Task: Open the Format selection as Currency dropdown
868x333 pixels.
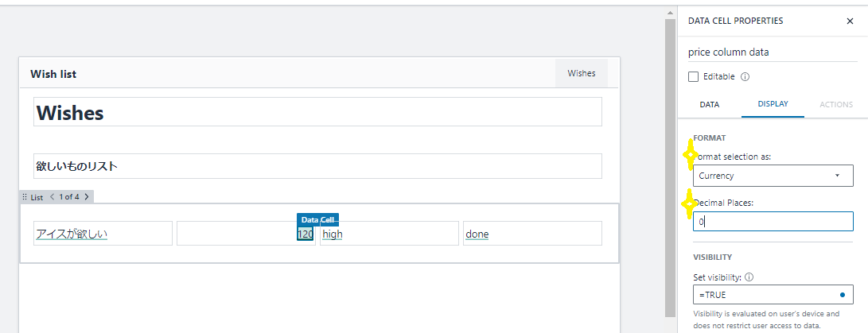Action: [773, 176]
